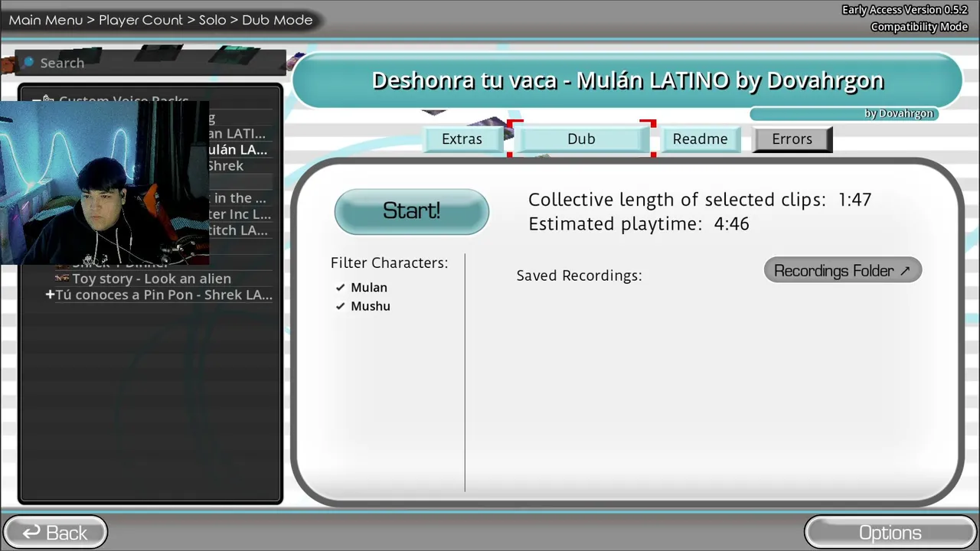Open the Options menu
980x551 pixels.
[890, 533]
